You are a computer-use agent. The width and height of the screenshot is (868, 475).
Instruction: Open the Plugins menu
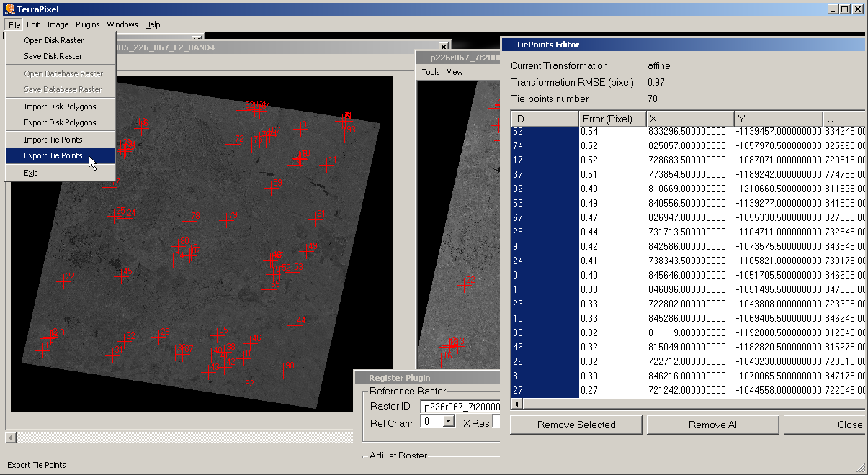click(88, 24)
